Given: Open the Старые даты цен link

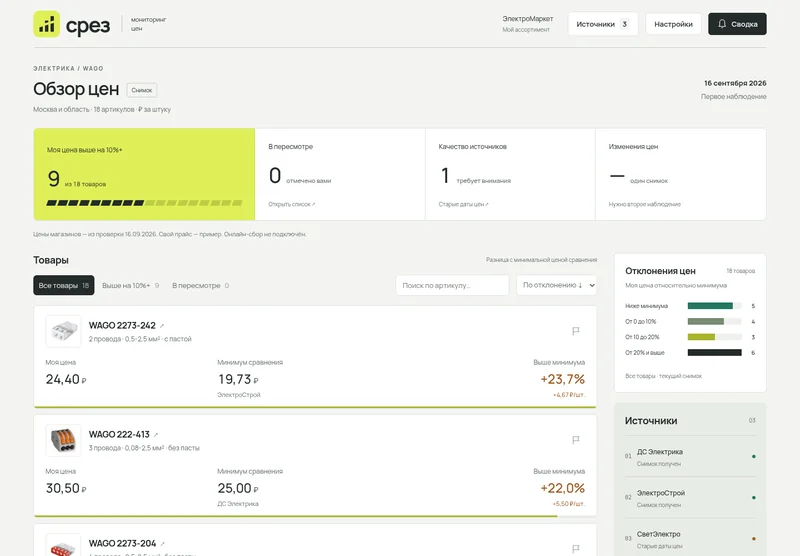Looking at the screenshot, I should [463, 204].
